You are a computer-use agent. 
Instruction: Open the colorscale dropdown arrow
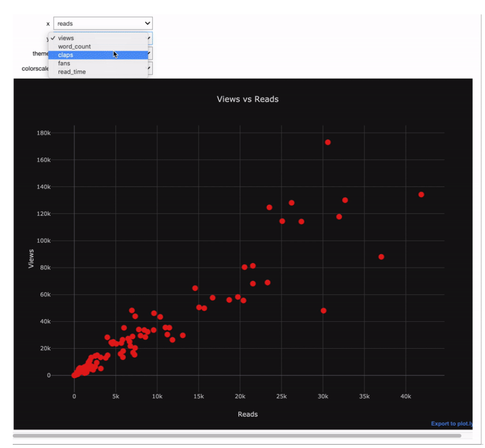pyautogui.click(x=150, y=68)
